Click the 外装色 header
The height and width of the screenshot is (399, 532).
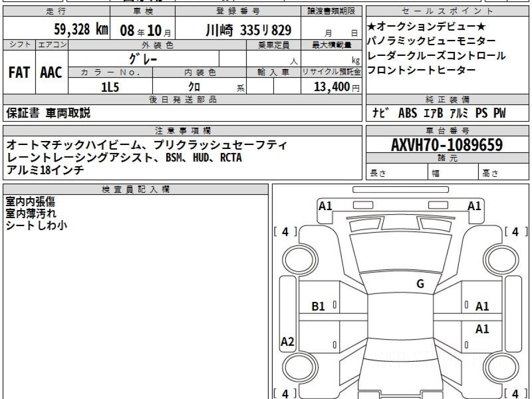point(157,45)
